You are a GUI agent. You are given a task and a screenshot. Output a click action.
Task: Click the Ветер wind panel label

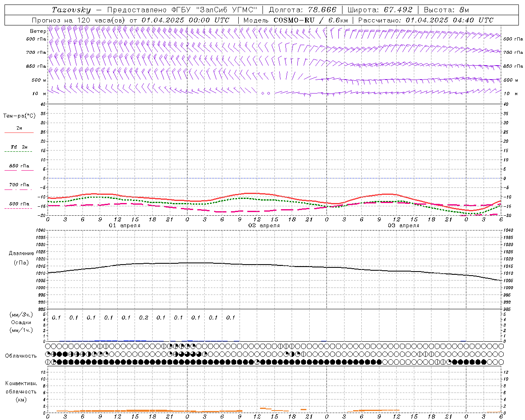(x=38, y=31)
